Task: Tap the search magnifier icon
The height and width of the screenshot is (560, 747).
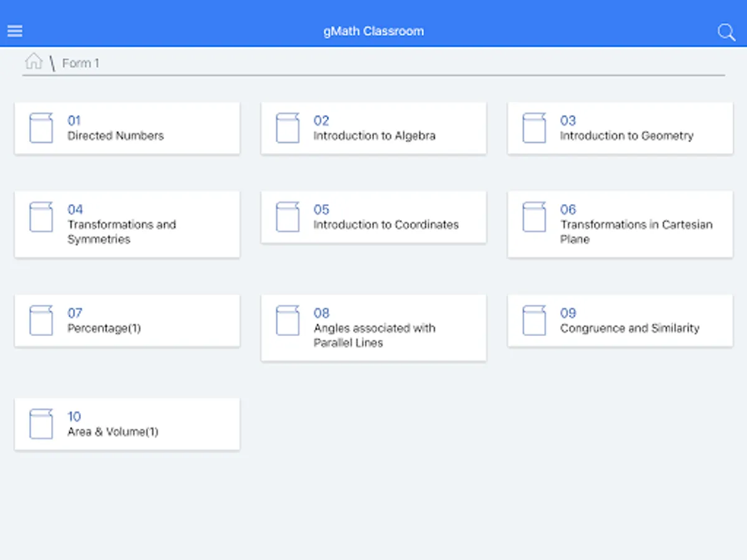Action: click(x=726, y=32)
